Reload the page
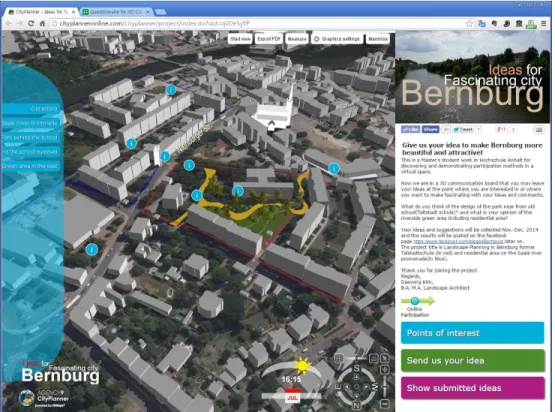The height and width of the screenshot is (412, 555). pyautogui.click(x=31, y=23)
